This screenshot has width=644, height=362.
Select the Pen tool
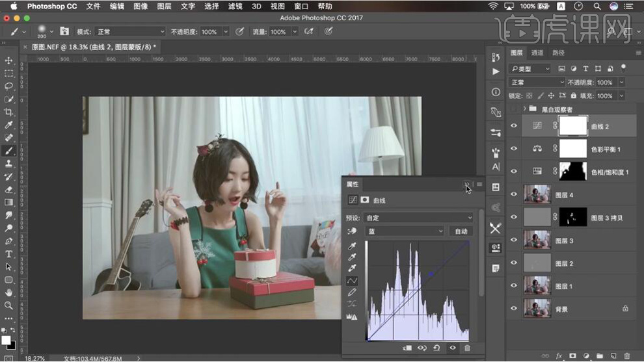coord(8,241)
